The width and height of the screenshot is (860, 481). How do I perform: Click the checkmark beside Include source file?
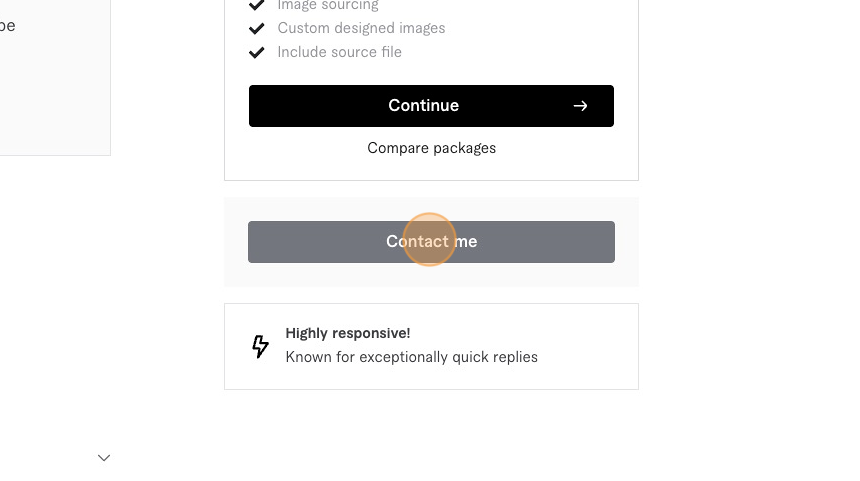click(x=256, y=53)
